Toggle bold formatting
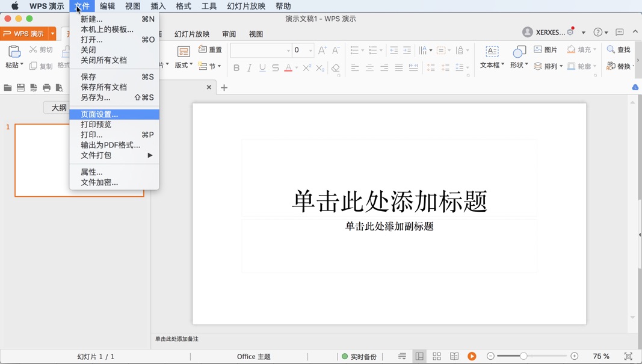The image size is (642, 364). (x=236, y=68)
